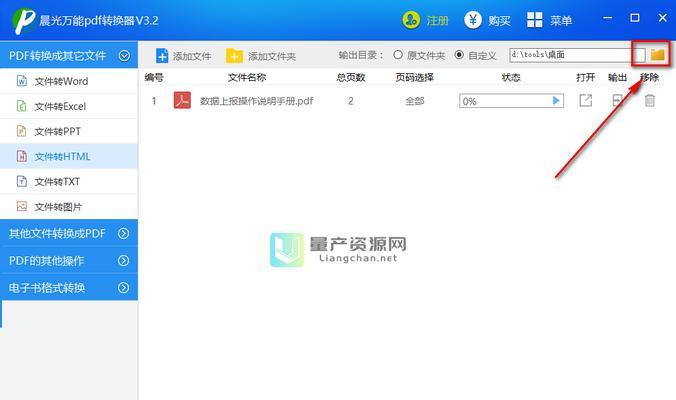The height and width of the screenshot is (400, 676).
Task: Click the 编号 column header
Action: 154,78
